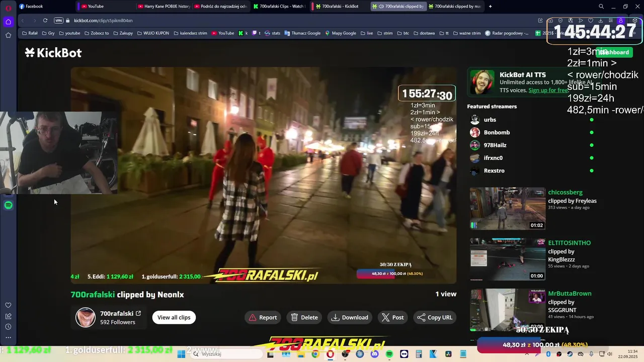Select featured streamer Bonbomb
The image size is (644, 362).
tap(497, 132)
